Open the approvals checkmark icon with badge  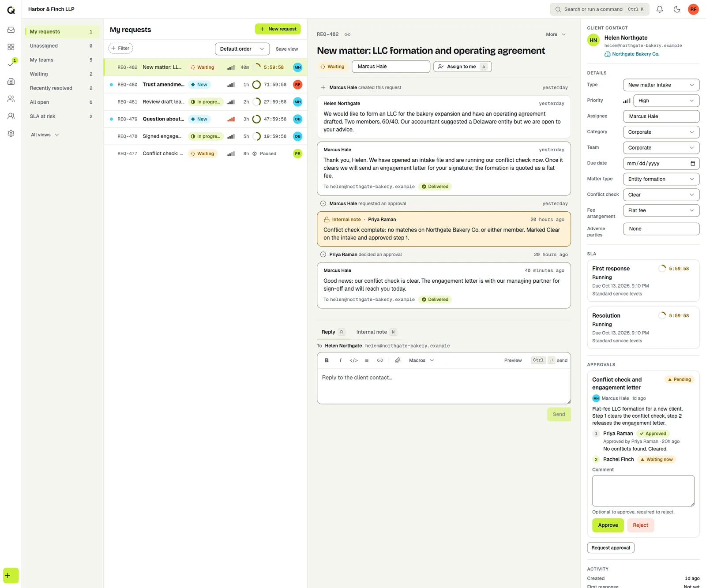[11, 64]
